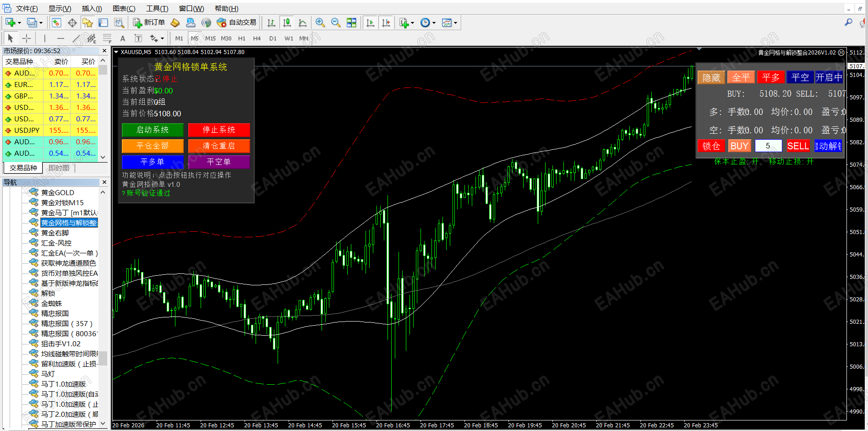Select the text tool labeled A
868x431 pixels.
tap(123, 38)
